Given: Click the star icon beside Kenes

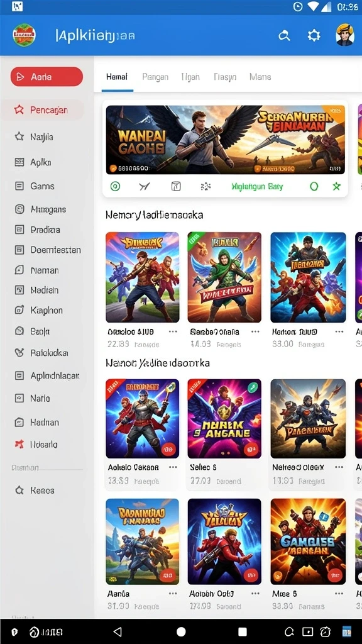Looking at the screenshot, I should tap(19, 490).
